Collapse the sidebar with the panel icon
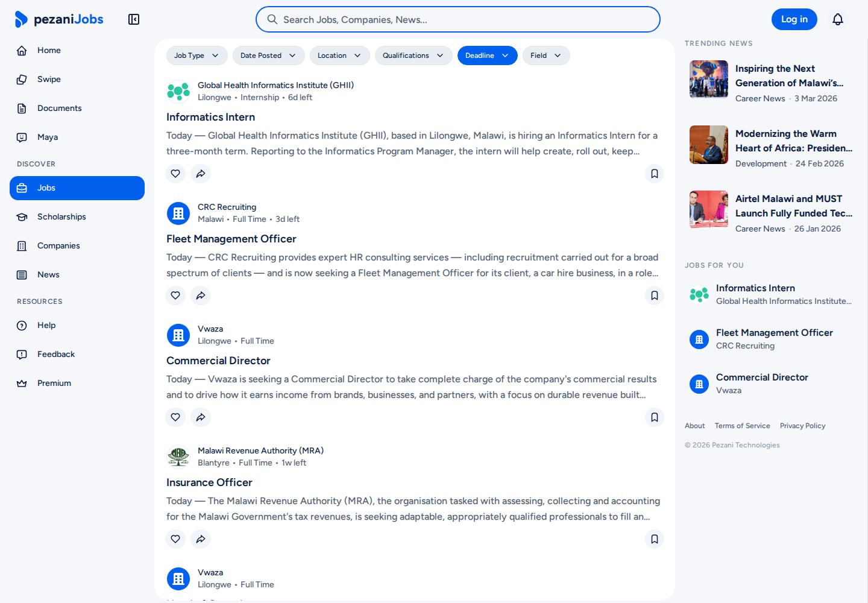868x603 pixels. tap(134, 19)
